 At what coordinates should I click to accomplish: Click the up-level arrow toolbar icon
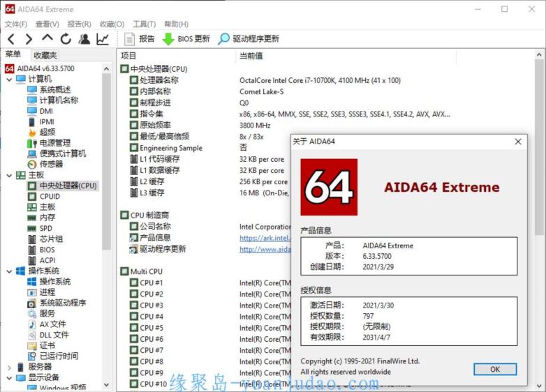point(47,38)
